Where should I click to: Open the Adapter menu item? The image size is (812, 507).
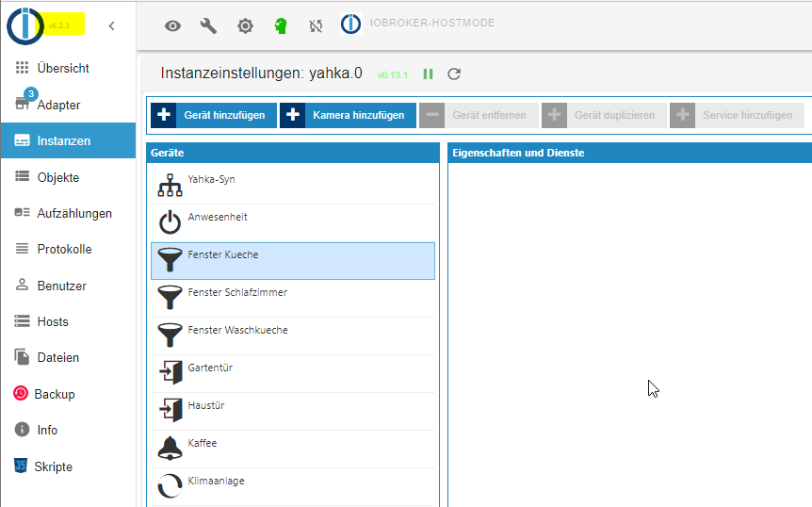point(69,105)
